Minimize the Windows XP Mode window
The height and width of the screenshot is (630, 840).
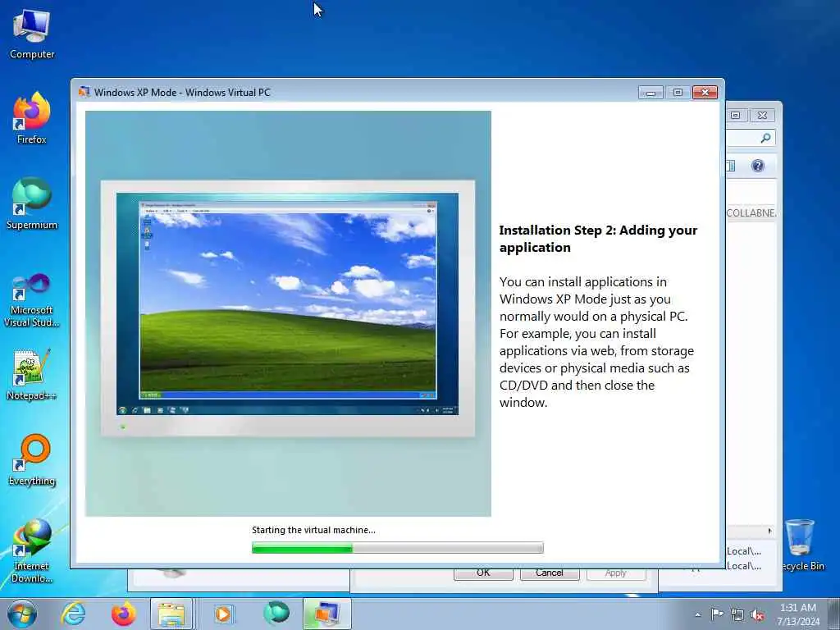(x=651, y=93)
